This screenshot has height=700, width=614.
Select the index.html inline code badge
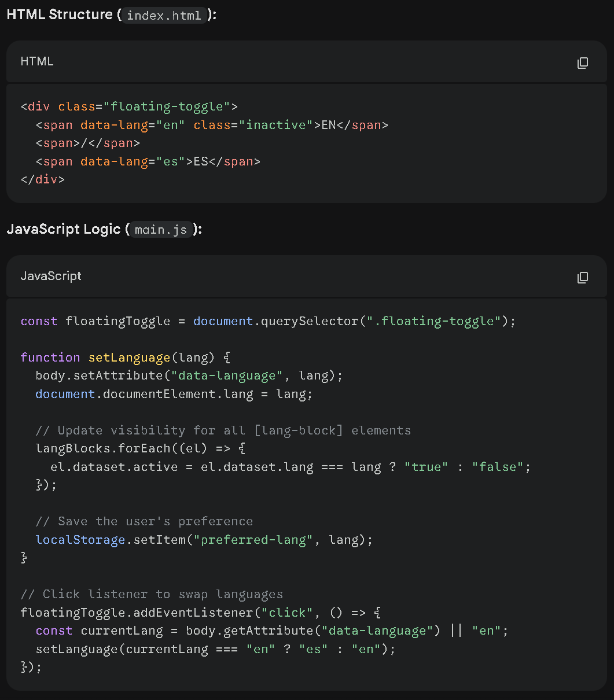coord(164,16)
